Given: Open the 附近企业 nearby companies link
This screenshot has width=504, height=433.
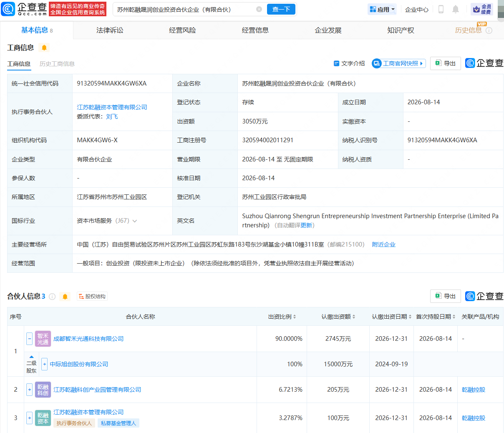Looking at the screenshot, I should click(x=384, y=244).
